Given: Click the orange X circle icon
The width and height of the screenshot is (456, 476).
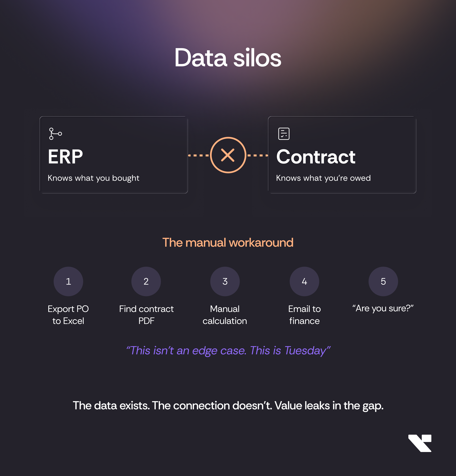Looking at the screenshot, I should pyautogui.click(x=228, y=155).
